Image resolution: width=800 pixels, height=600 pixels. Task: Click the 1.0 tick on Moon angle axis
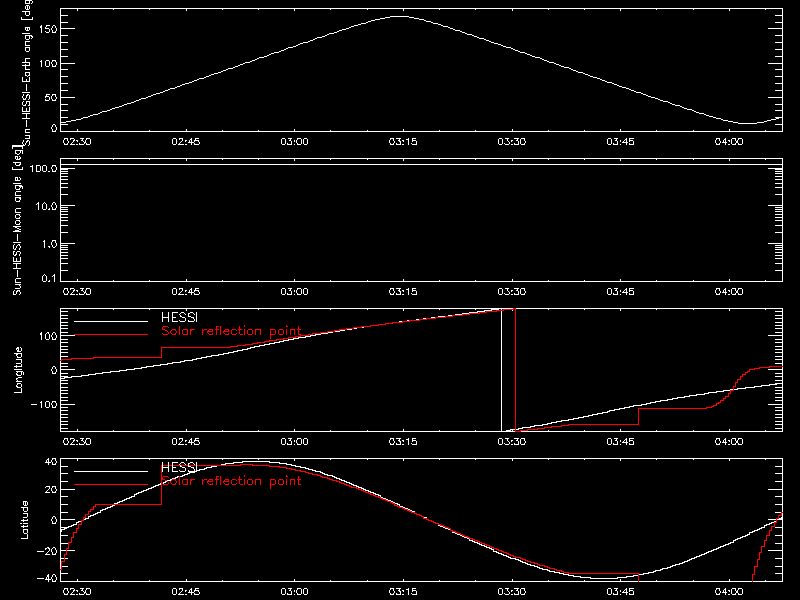tap(49, 244)
